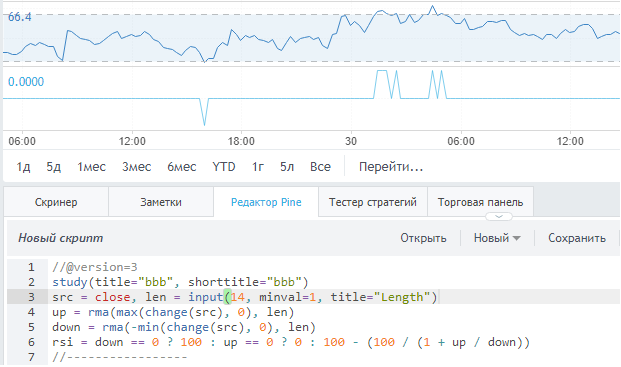Open the Новый script dropdown
The width and height of the screenshot is (621, 367).
tap(497, 238)
